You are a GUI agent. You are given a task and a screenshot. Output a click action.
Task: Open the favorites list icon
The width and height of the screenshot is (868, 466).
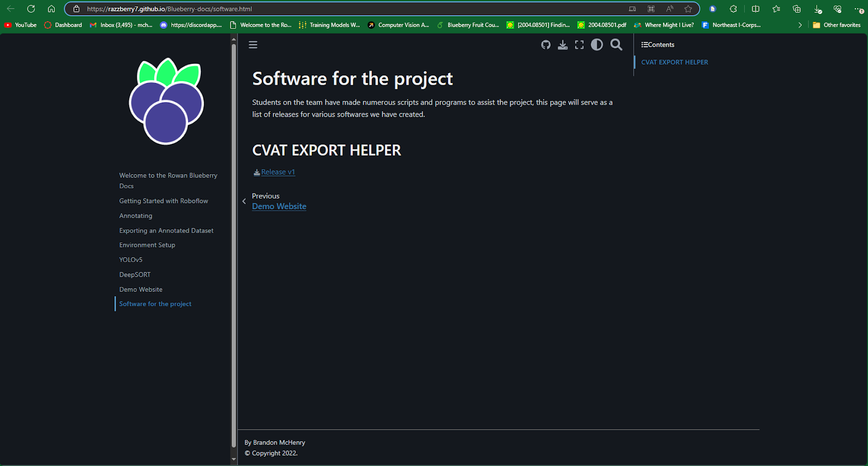point(776,9)
